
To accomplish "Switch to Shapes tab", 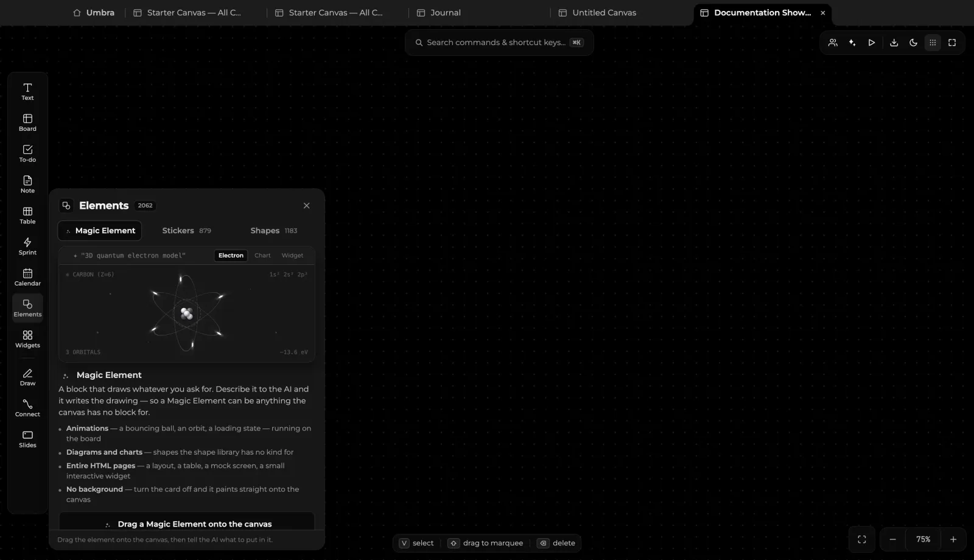I will coord(273,231).
